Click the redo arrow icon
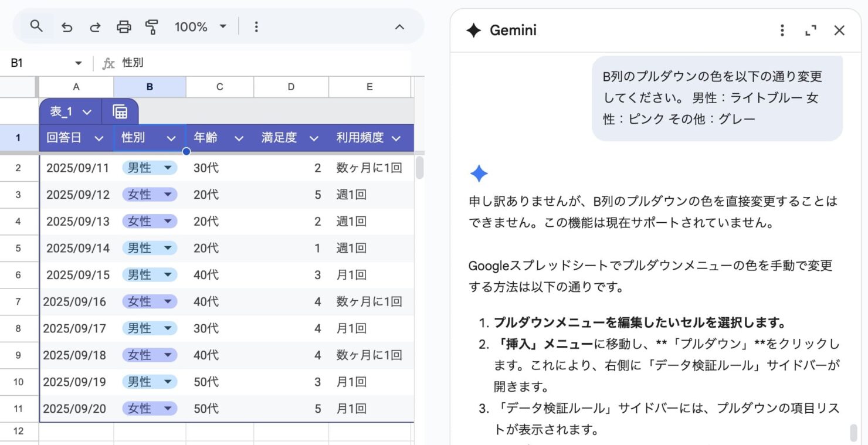This screenshot has height=445, width=868. tap(94, 27)
